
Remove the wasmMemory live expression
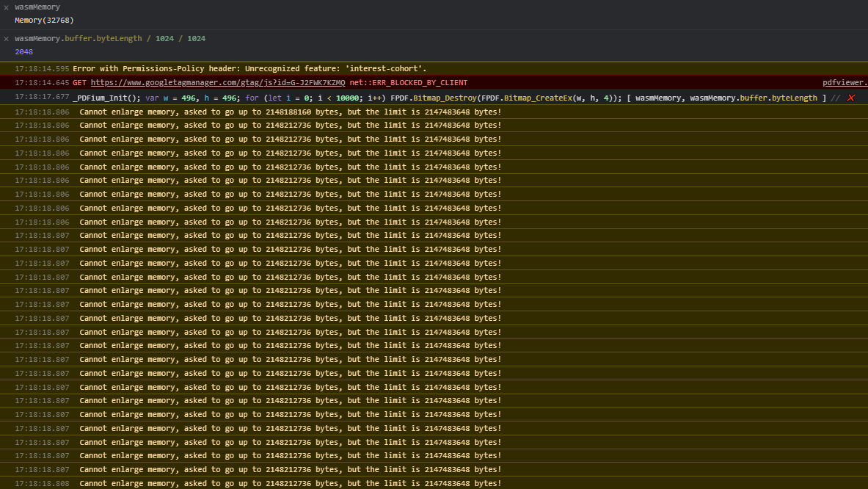click(6, 8)
